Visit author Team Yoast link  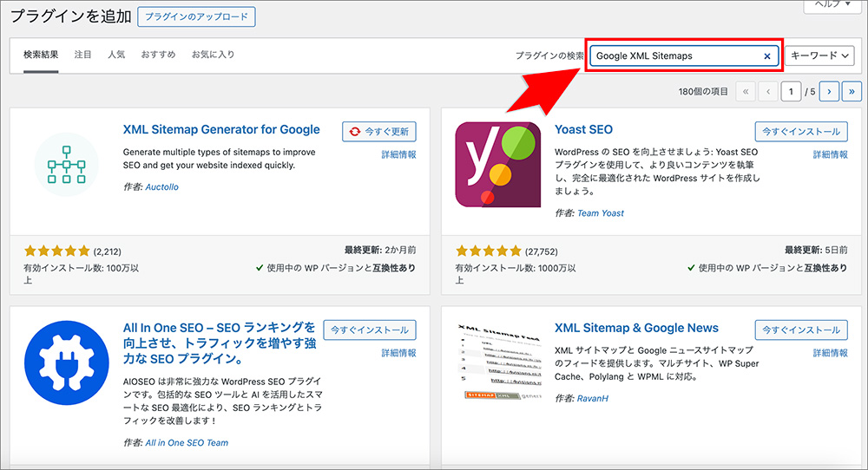coord(600,212)
